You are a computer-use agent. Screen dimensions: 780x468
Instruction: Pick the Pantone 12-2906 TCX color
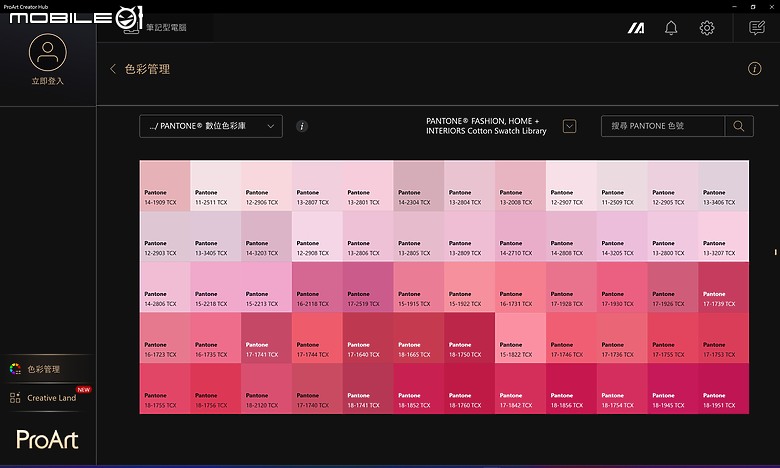tap(266, 186)
